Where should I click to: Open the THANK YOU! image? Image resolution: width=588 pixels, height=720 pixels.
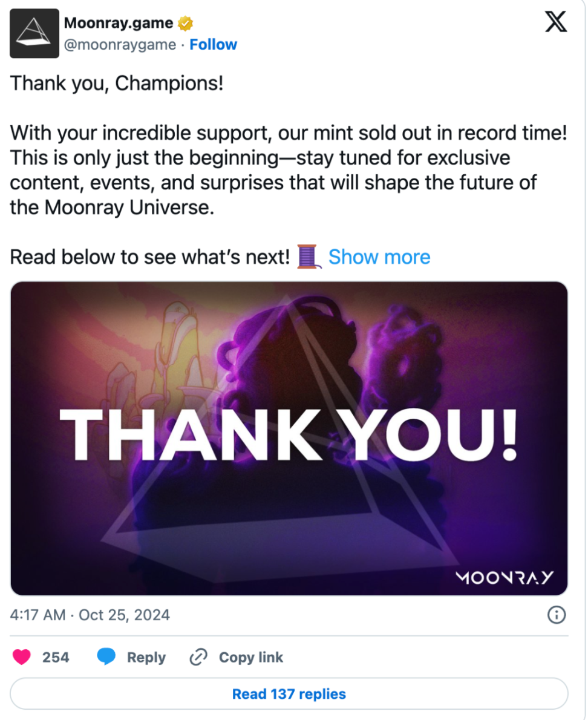pos(289,439)
